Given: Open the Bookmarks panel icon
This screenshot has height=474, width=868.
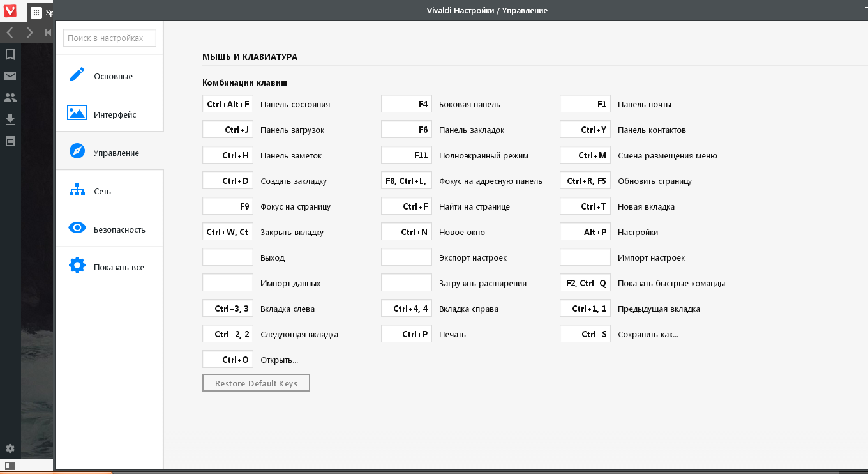Looking at the screenshot, I should point(10,54).
